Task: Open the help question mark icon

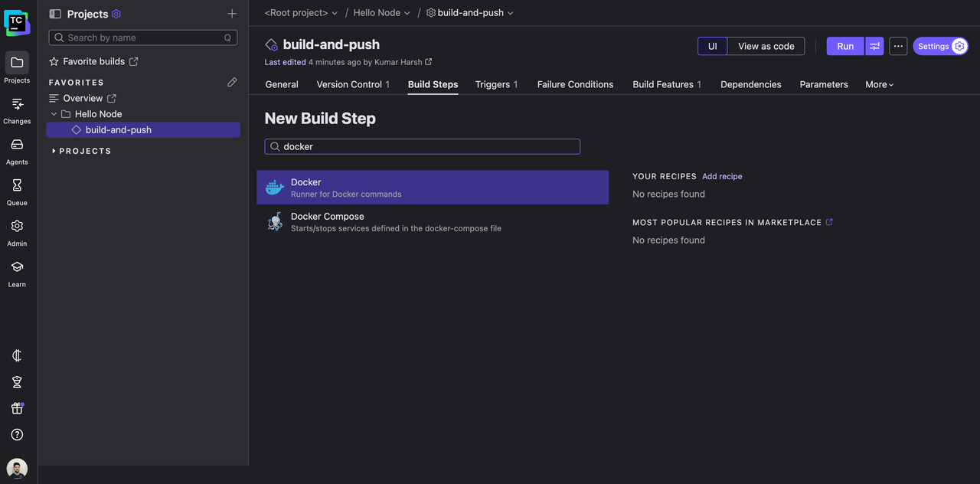Action: point(17,434)
